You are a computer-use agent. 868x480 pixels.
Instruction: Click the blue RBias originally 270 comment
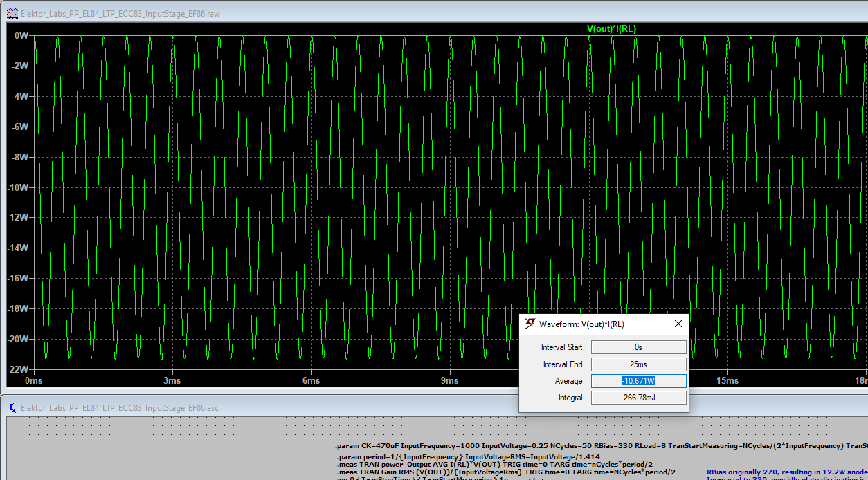[787, 472]
